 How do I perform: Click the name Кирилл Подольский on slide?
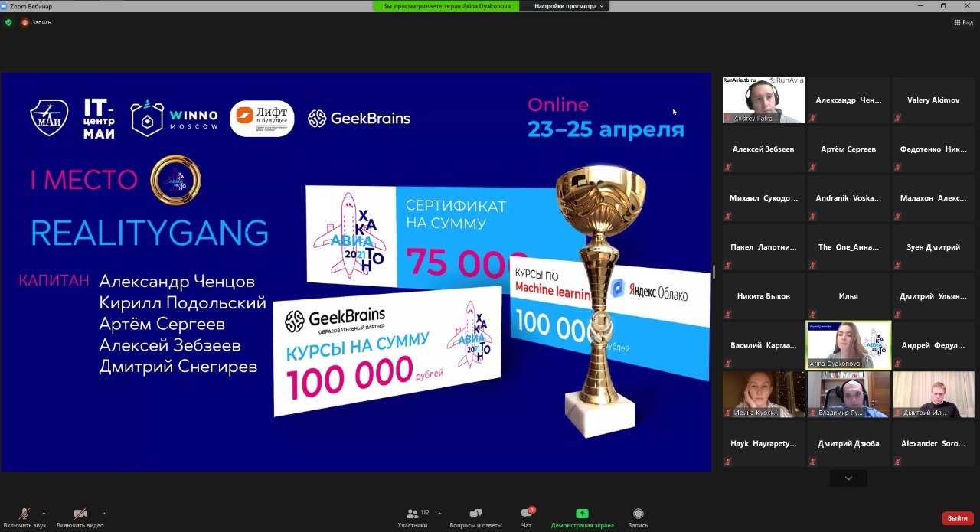click(x=183, y=303)
